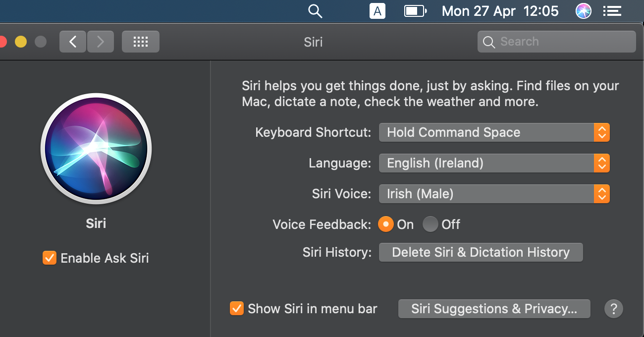Set Voice Feedback to Off

point(430,225)
